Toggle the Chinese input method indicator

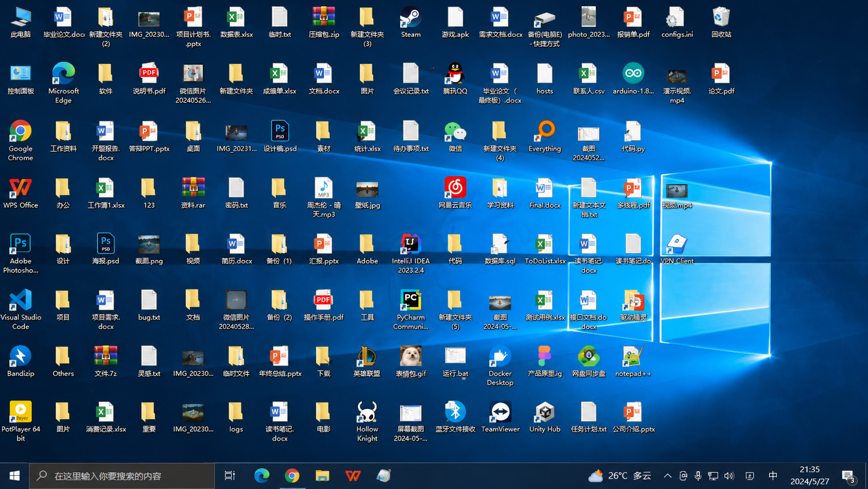coord(772,475)
